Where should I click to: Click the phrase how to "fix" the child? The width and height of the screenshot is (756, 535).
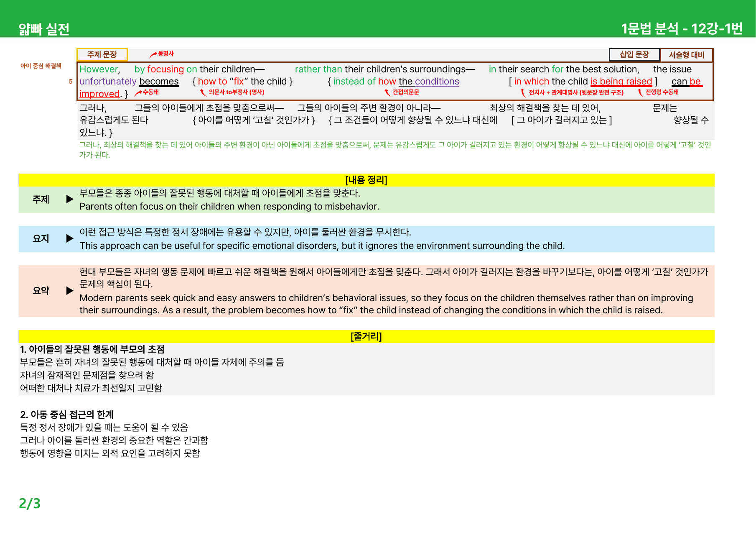click(242, 82)
